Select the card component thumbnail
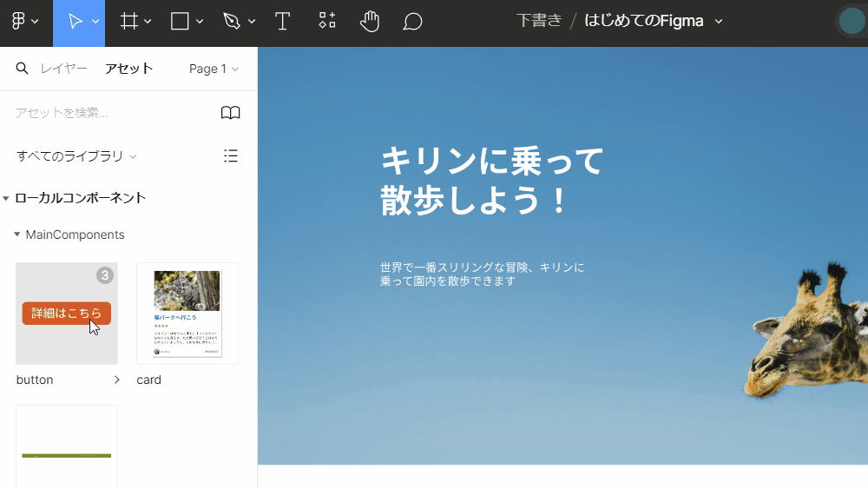 [187, 314]
